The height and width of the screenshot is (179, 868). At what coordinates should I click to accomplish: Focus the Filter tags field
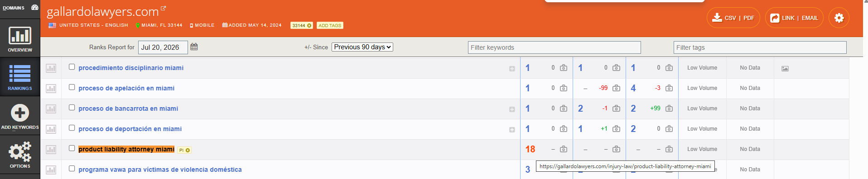tap(760, 47)
